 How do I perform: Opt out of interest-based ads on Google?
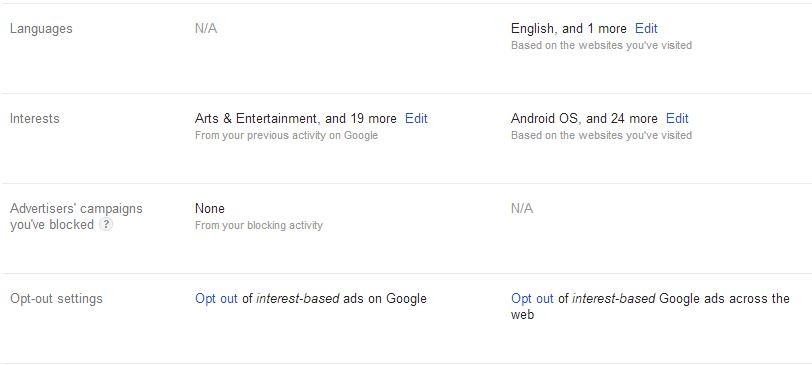(x=216, y=299)
